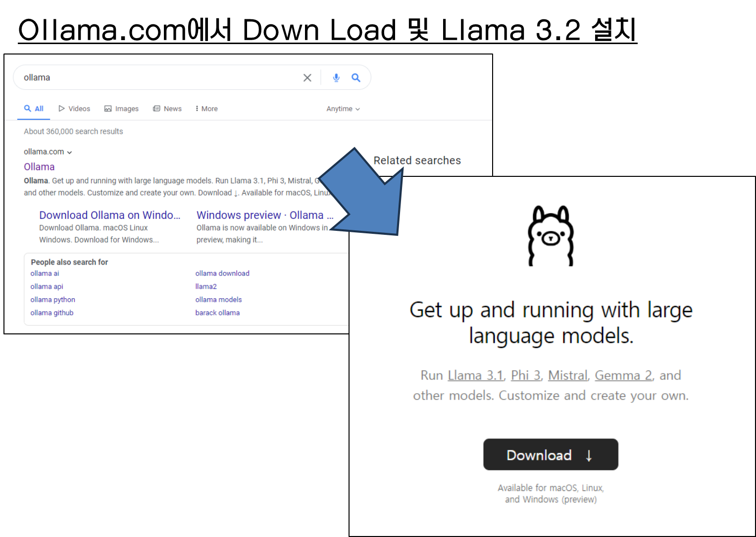This screenshot has height=537, width=756.
Task: Click related search ollama models
Action: (218, 300)
